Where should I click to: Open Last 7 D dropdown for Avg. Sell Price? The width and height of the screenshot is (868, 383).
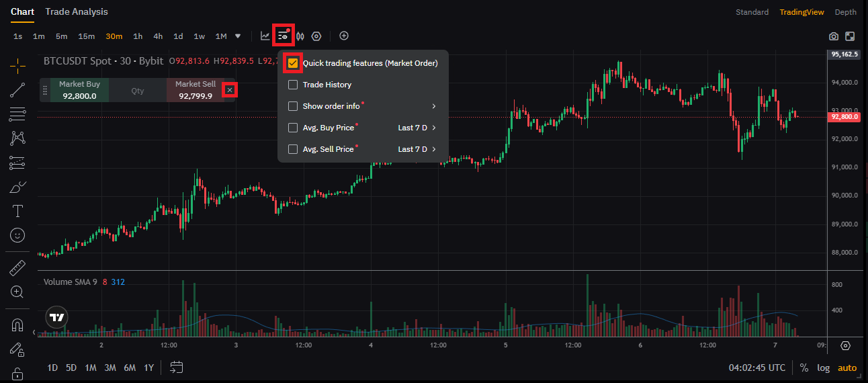pos(417,149)
